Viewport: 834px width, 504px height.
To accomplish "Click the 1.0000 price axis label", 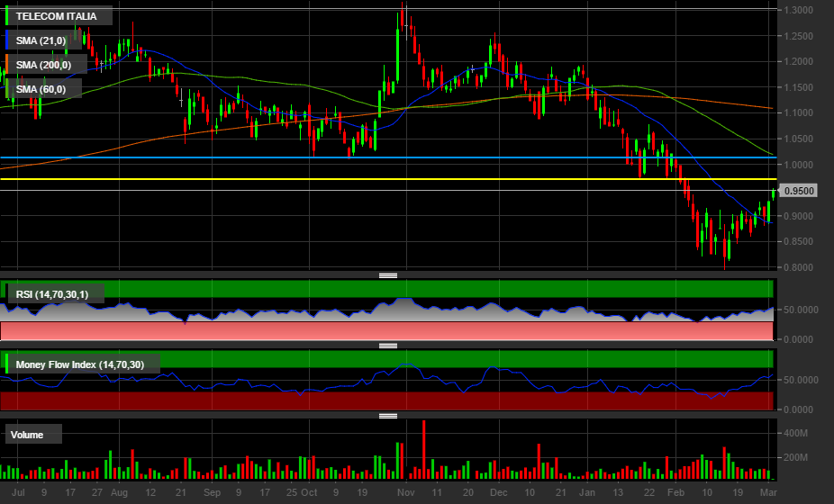I will pos(798,165).
